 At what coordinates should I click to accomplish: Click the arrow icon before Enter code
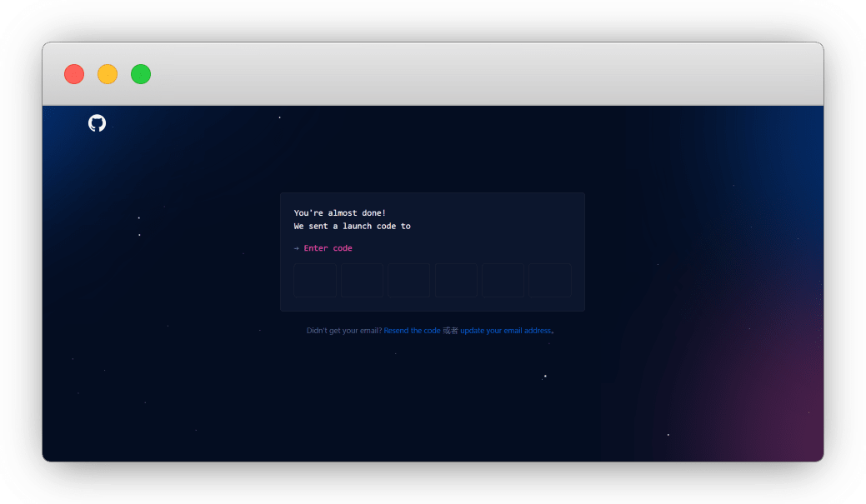click(297, 248)
